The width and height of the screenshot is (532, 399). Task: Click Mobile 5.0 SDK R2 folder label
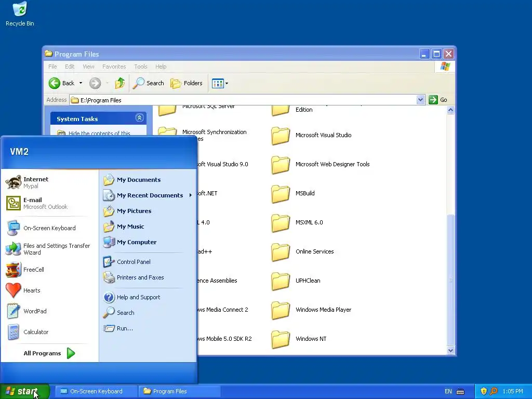(224, 339)
